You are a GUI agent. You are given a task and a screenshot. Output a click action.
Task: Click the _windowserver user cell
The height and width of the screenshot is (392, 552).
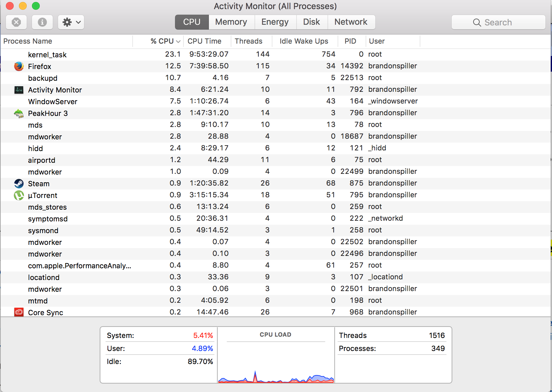[393, 101]
